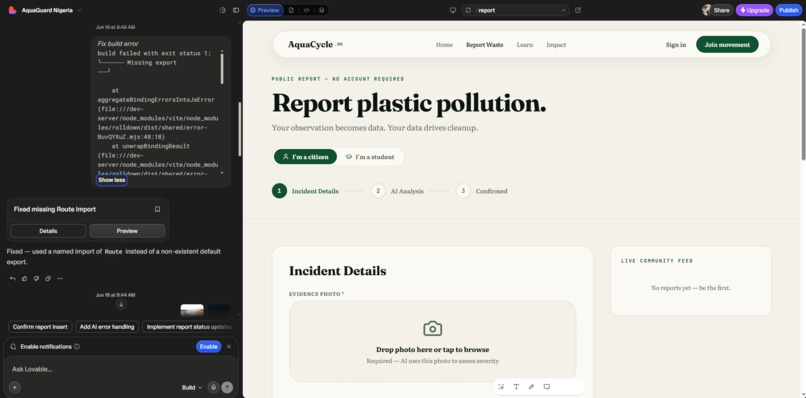Click the undo/revert arrow under the message
Image resolution: width=806 pixels, height=398 pixels.
tap(12, 279)
